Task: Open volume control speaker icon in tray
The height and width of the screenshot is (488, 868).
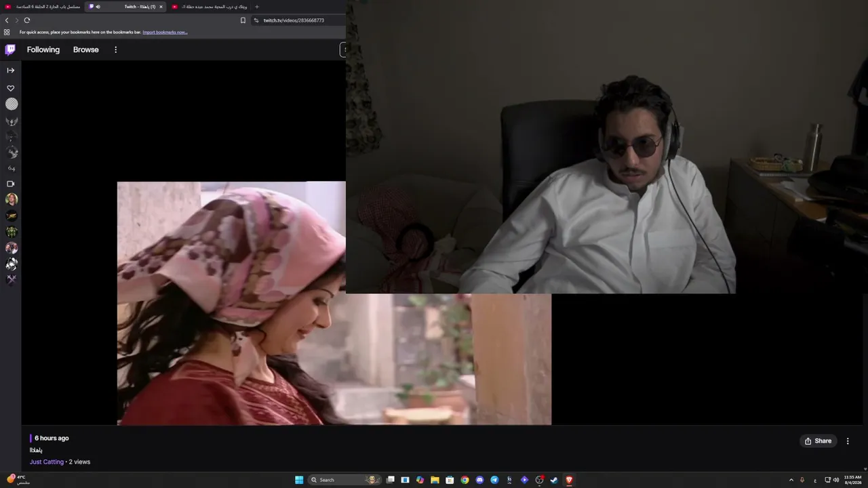Action: (836, 480)
